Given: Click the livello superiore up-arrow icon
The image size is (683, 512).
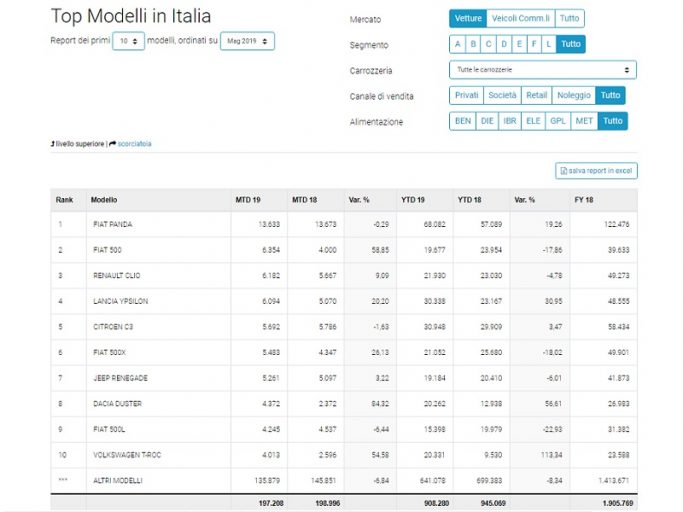Looking at the screenshot, I should click(53, 144).
